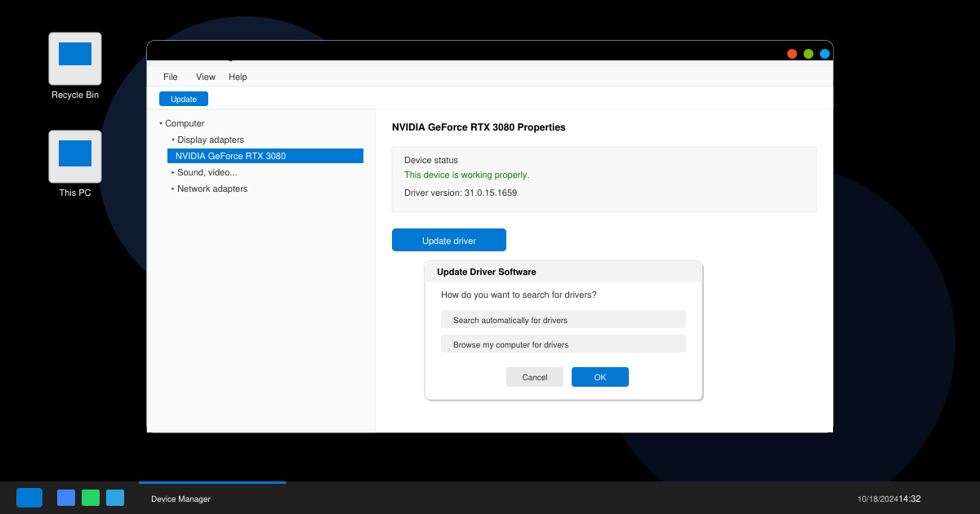Open the File menu
The height and width of the screenshot is (514, 980).
click(x=171, y=77)
